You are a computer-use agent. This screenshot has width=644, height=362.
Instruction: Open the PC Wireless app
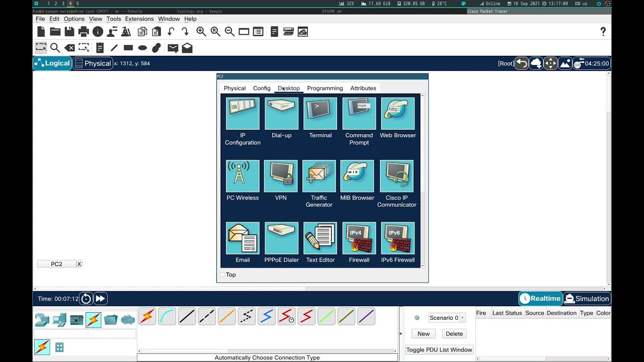pos(243,176)
